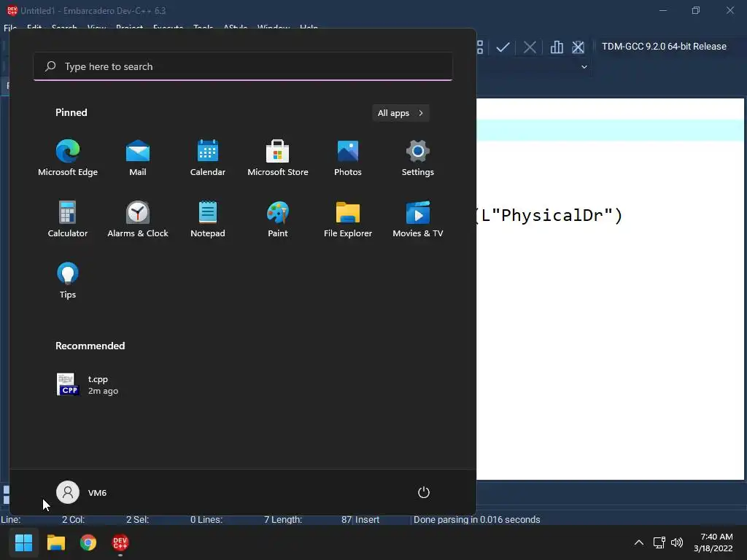
Task: Open the Tips app
Action: (x=68, y=280)
